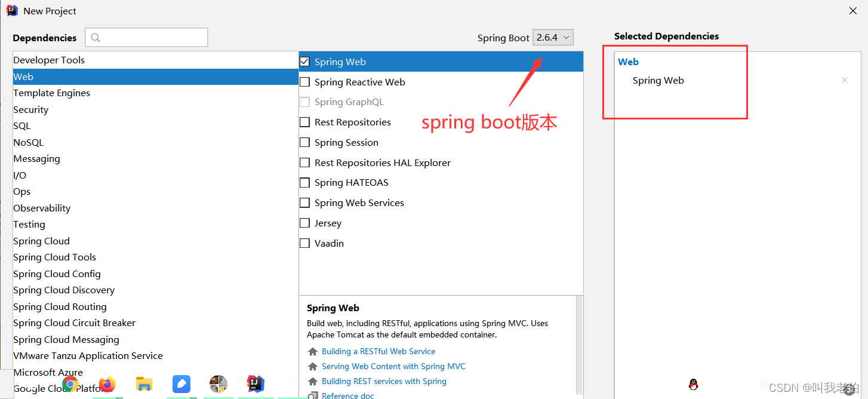Open Building REST services with Spring link

(384, 382)
